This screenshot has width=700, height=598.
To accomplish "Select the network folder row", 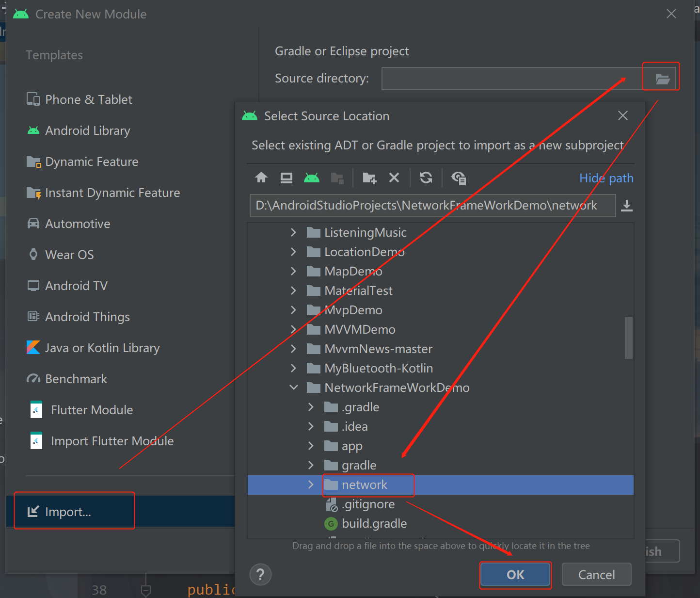I will tap(440, 485).
